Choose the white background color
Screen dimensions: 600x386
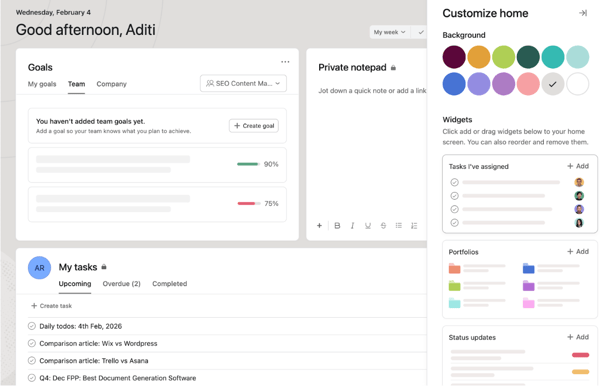click(x=577, y=84)
